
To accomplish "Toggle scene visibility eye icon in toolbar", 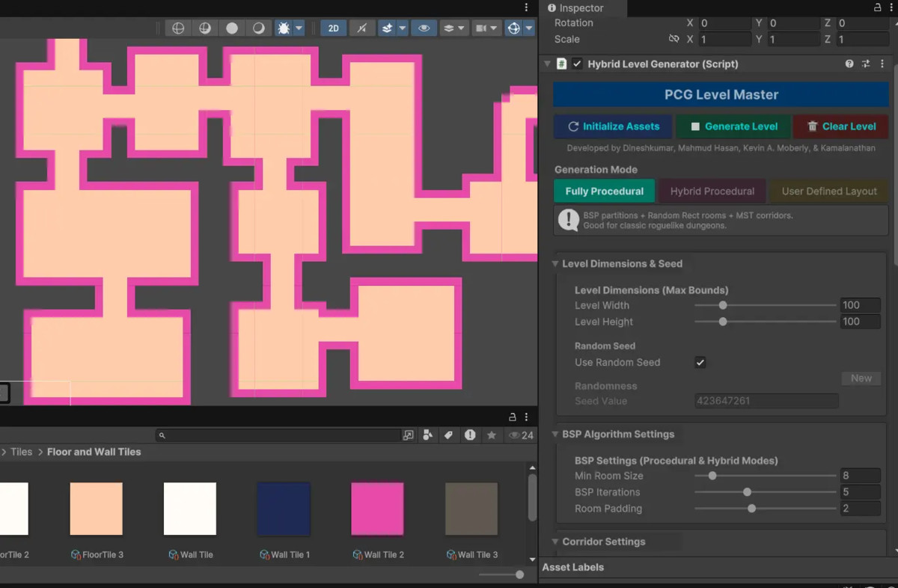I will (424, 28).
